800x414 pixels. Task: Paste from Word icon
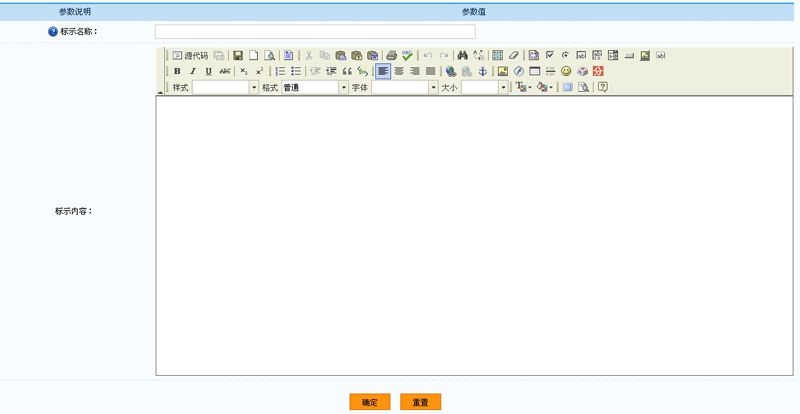point(372,56)
